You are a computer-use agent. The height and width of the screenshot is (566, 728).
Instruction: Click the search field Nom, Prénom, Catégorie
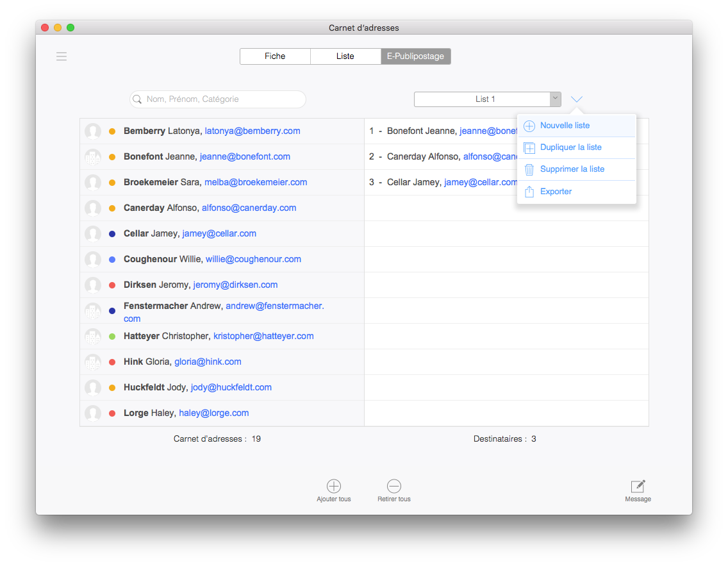point(218,99)
